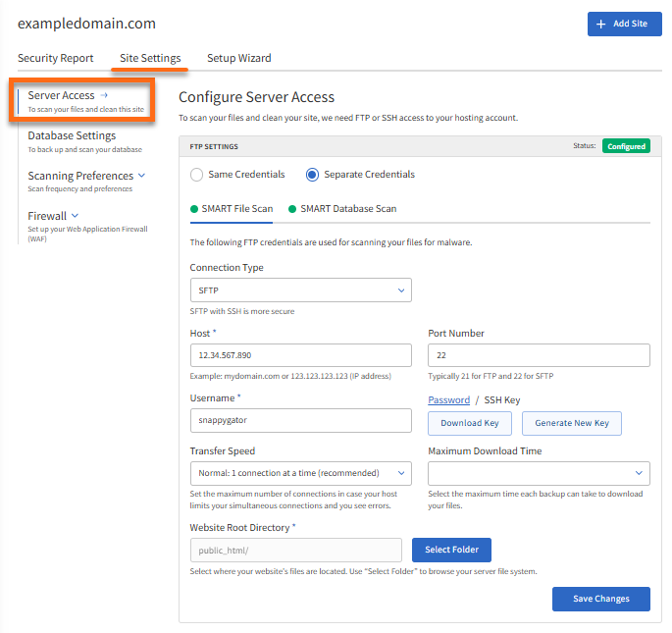Click the Password link

click(448, 400)
